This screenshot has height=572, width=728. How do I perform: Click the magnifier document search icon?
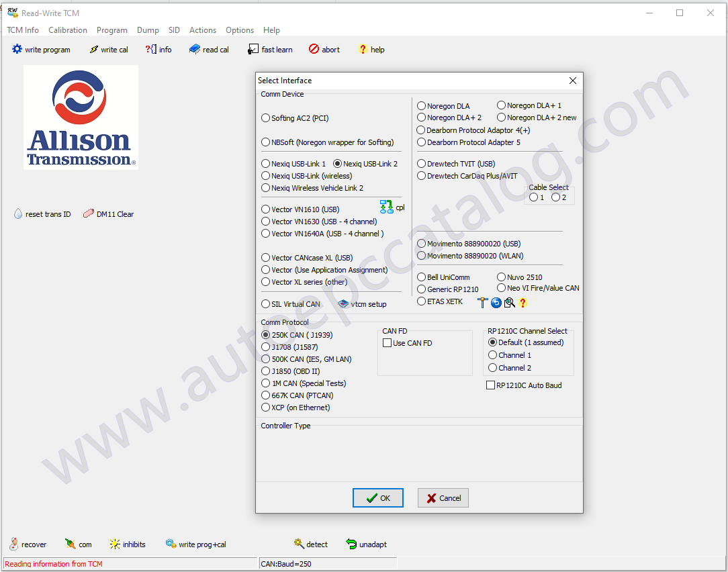click(509, 303)
